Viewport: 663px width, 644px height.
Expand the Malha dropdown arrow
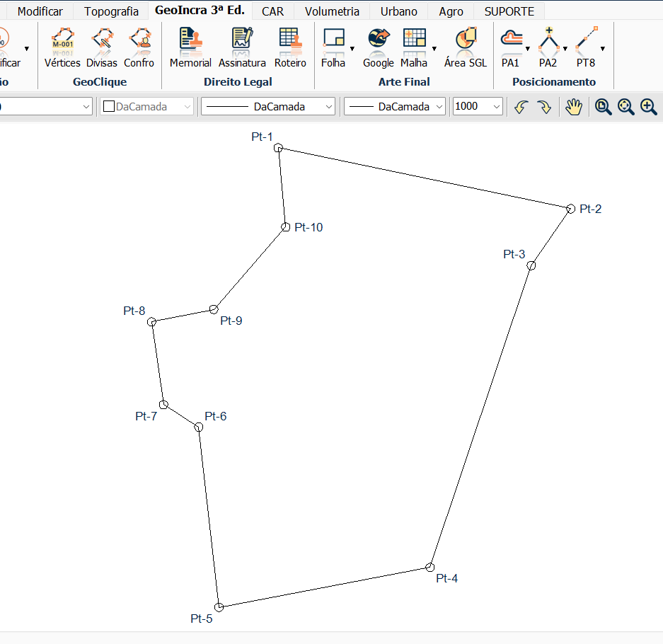(434, 49)
